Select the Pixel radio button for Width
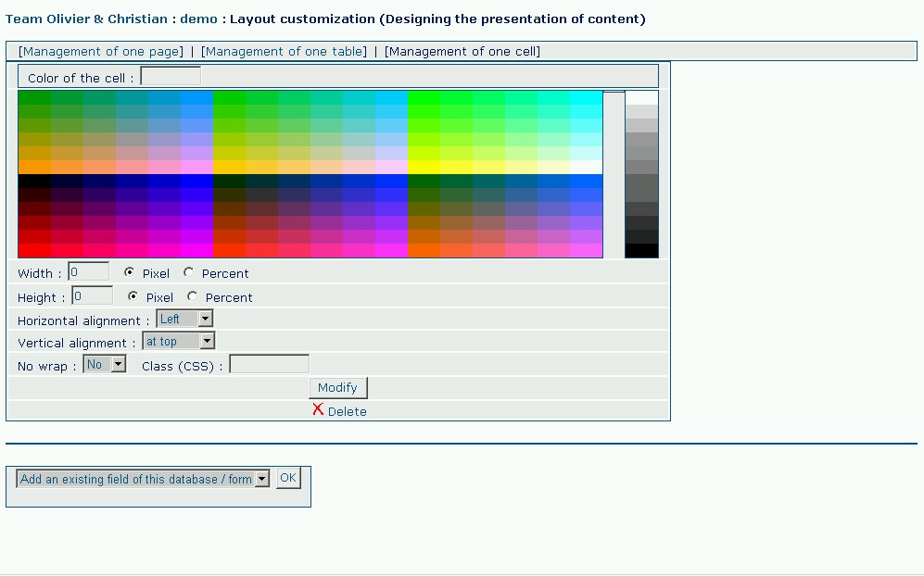The height and width of the screenshot is (577, 924). pos(130,272)
